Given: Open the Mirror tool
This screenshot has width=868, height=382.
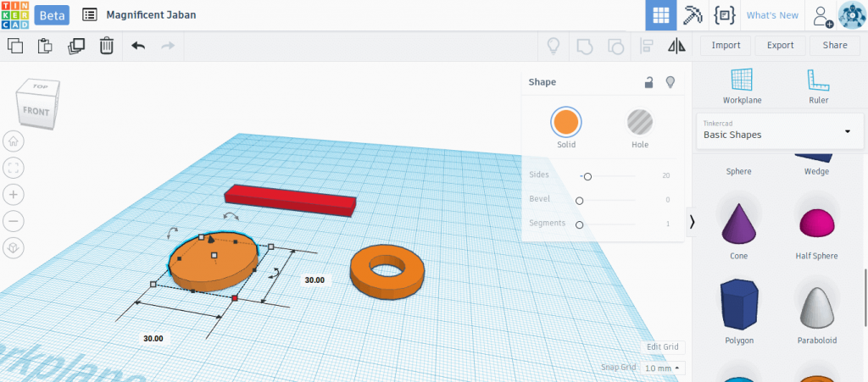Looking at the screenshot, I should tap(676, 46).
